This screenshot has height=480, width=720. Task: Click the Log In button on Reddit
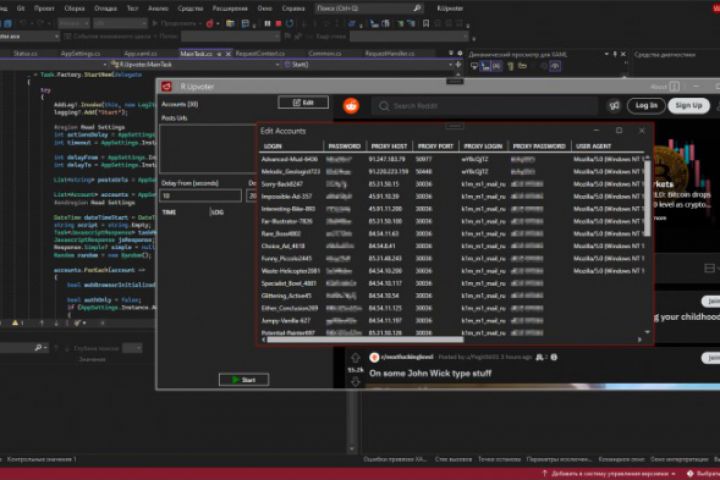pos(646,106)
